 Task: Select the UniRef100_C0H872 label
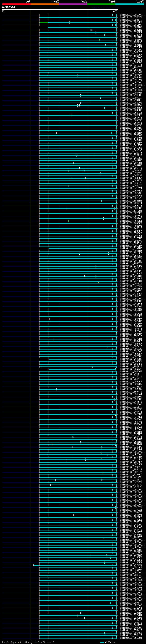point(131,623)
